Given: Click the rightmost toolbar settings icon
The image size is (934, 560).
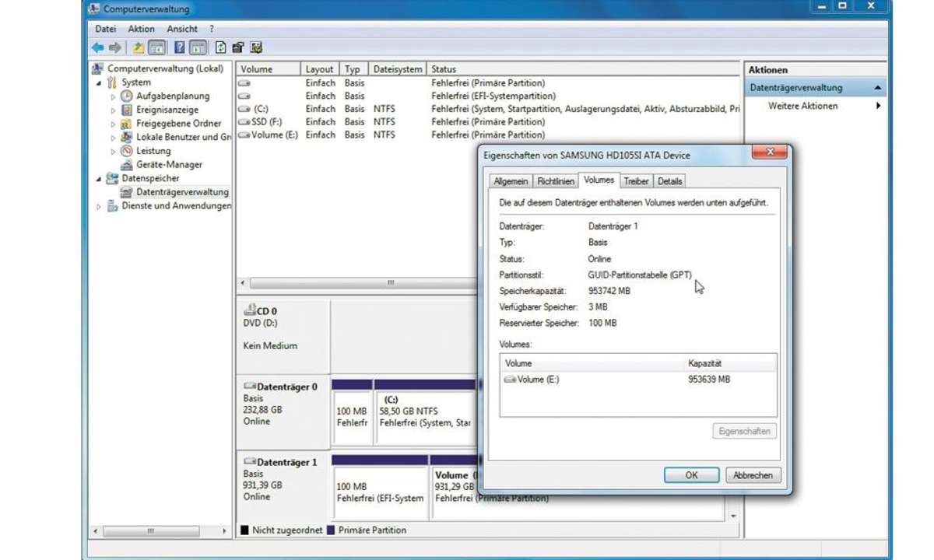Looking at the screenshot, I should click(256, 47).
